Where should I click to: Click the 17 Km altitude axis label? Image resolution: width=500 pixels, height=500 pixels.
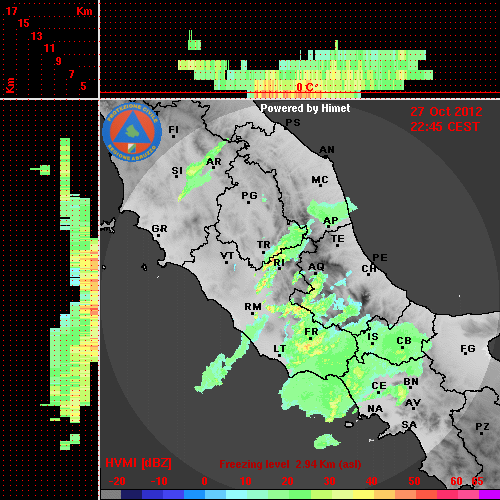point(12,11)
